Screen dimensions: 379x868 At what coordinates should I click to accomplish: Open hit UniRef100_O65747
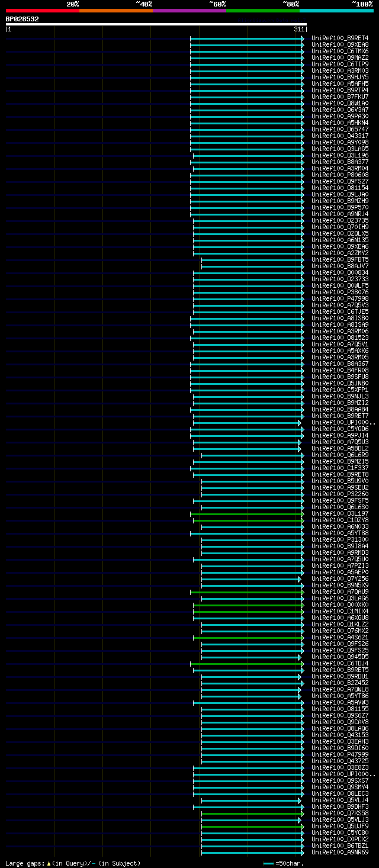(340, 130)
